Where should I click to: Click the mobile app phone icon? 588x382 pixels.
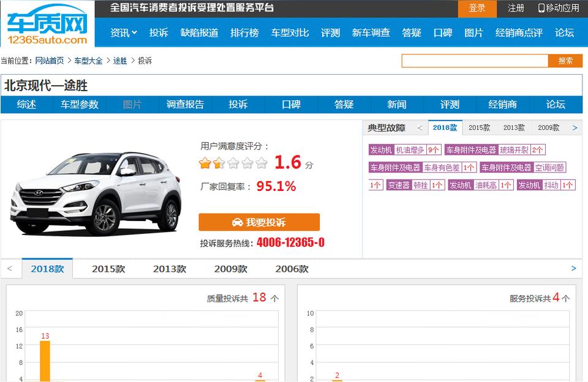coord(541,8)
